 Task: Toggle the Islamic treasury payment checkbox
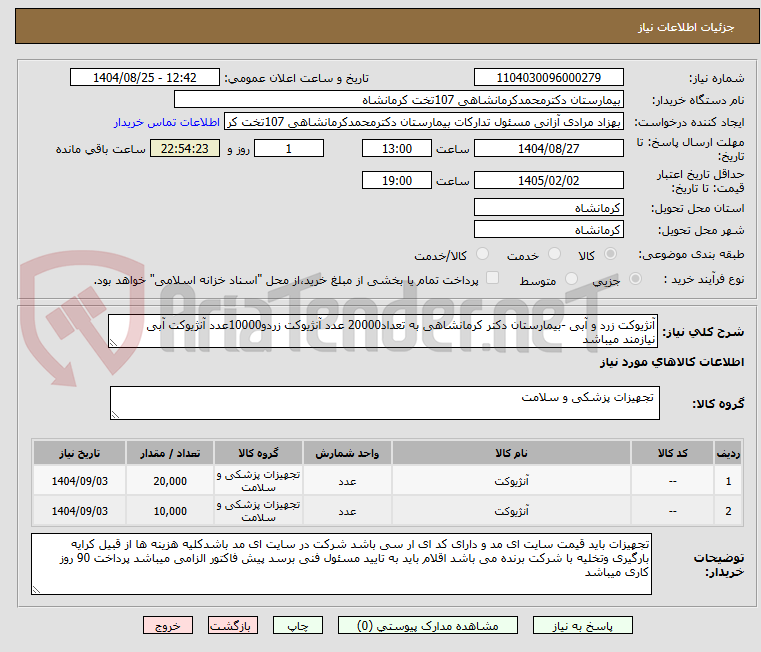[x=492, y=278]
